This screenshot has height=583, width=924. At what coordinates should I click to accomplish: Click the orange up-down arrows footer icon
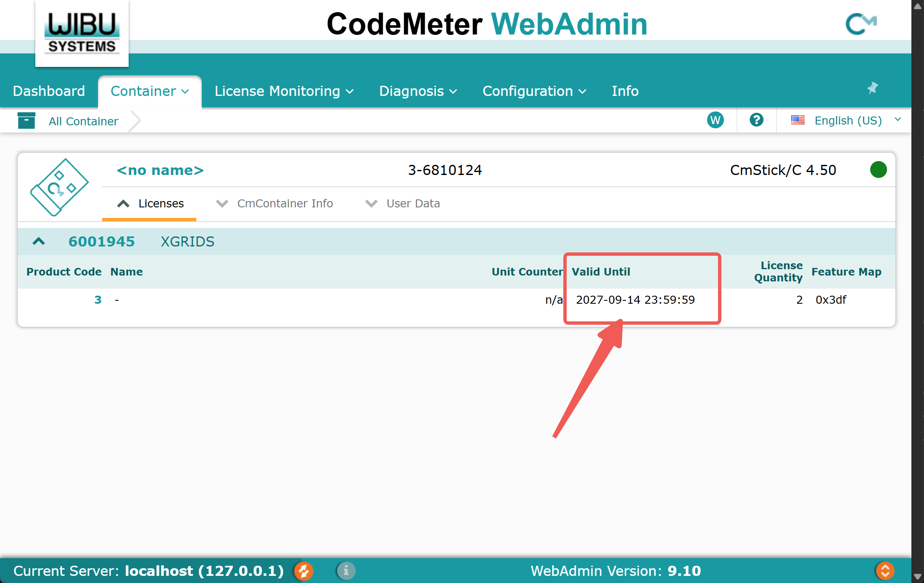[x=885, y=571]
